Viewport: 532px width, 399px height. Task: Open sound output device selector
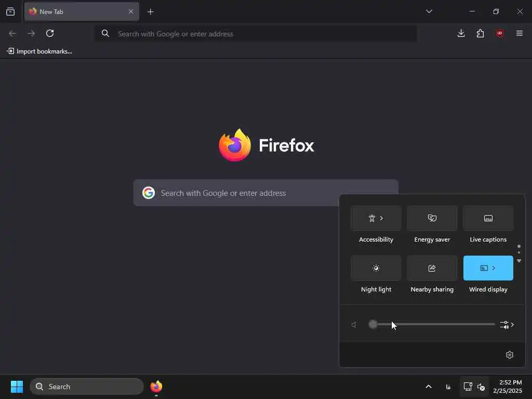coord(507,325)
